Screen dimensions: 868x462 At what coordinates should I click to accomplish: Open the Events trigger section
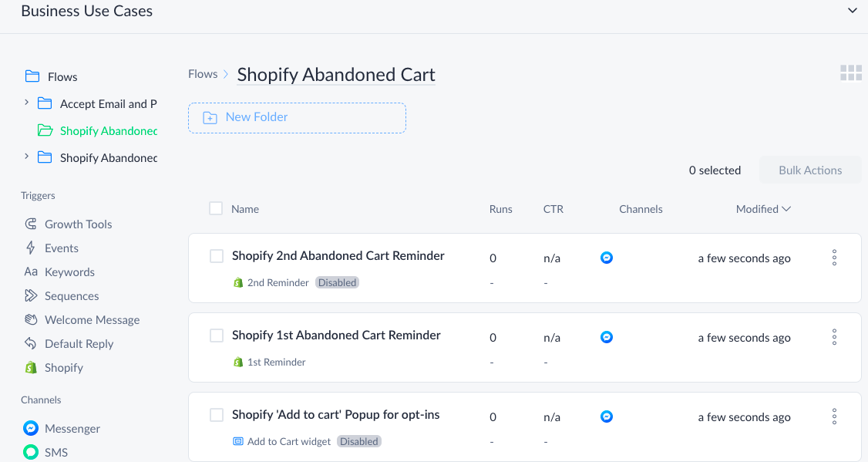click(x=52, y=248)
